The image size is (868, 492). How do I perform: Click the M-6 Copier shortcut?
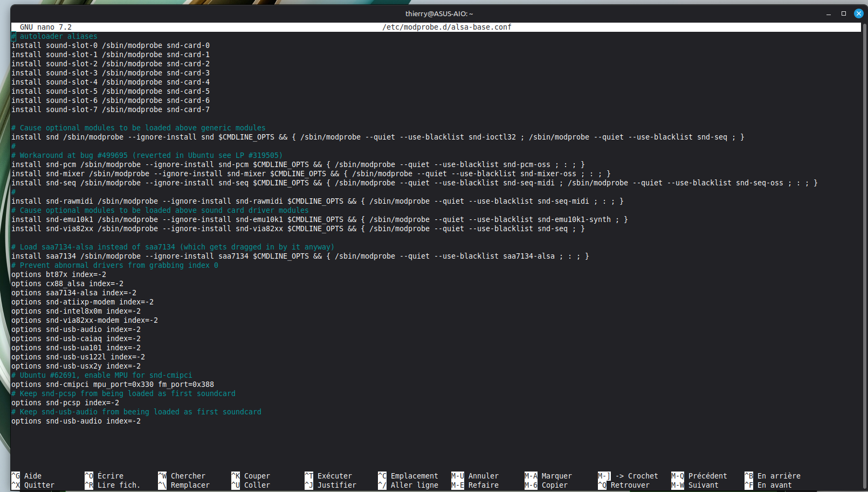[549, 485]
